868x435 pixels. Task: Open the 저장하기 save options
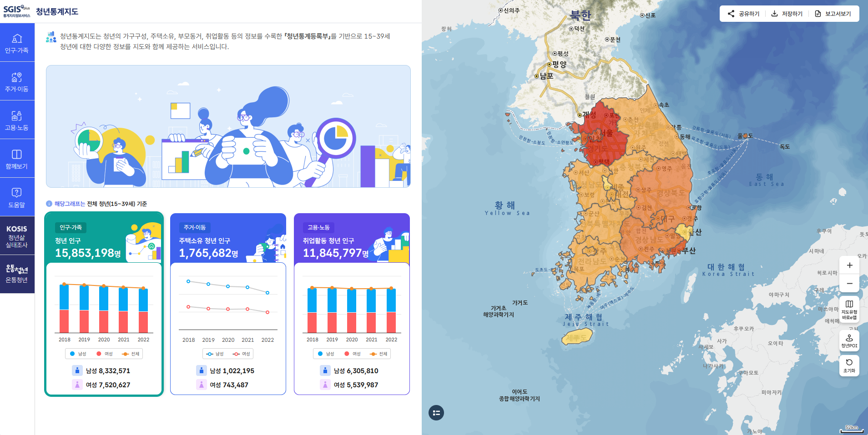[x=787, y=13]
